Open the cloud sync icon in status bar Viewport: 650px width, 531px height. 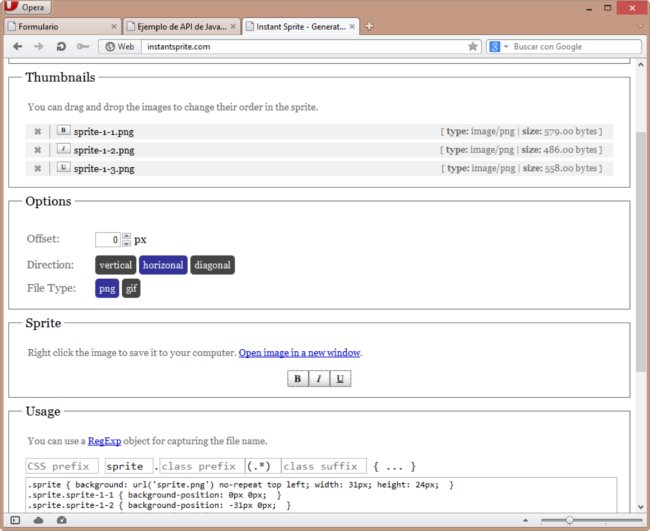click(x=39, y=520)
